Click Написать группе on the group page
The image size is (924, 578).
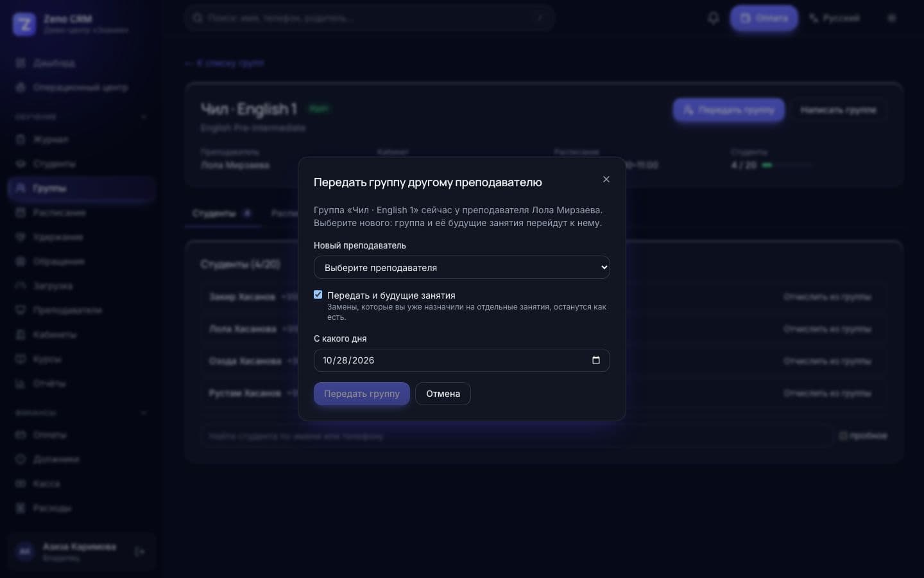(838, 110)
